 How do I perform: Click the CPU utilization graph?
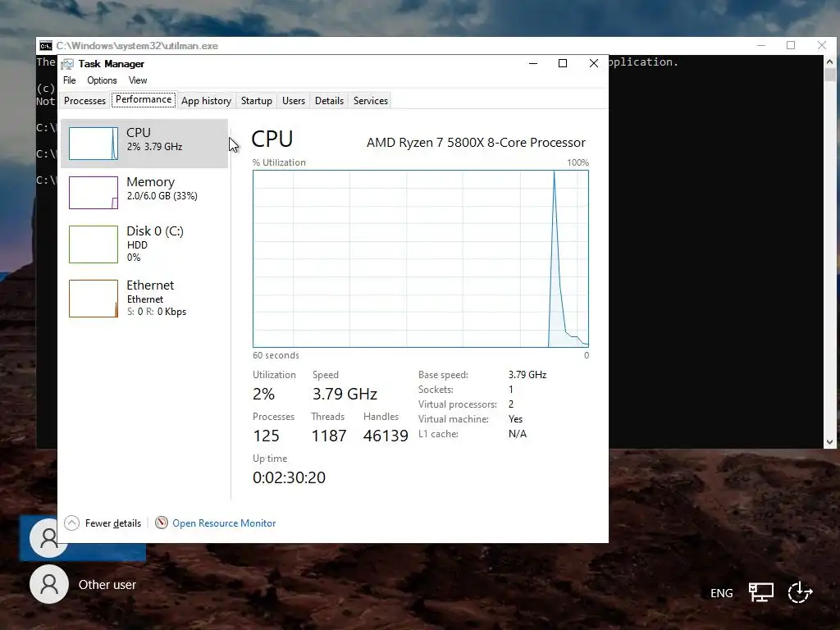point(421,258)
